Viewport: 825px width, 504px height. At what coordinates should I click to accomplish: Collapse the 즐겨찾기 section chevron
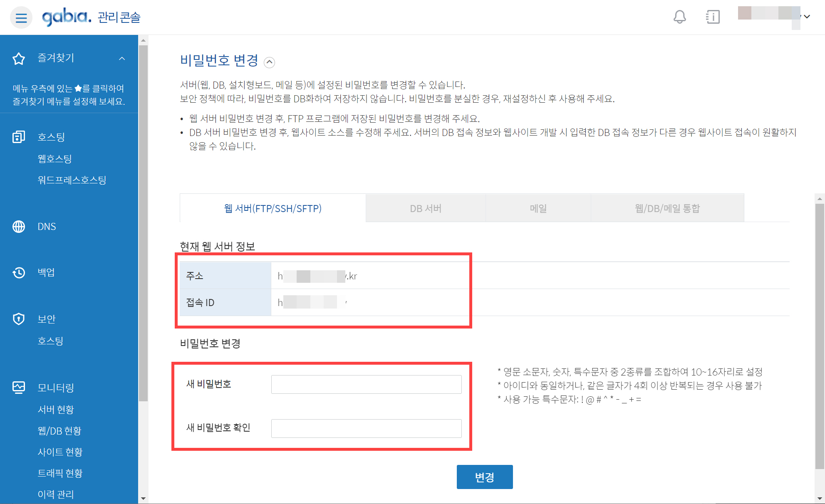[x=122, y=59]
